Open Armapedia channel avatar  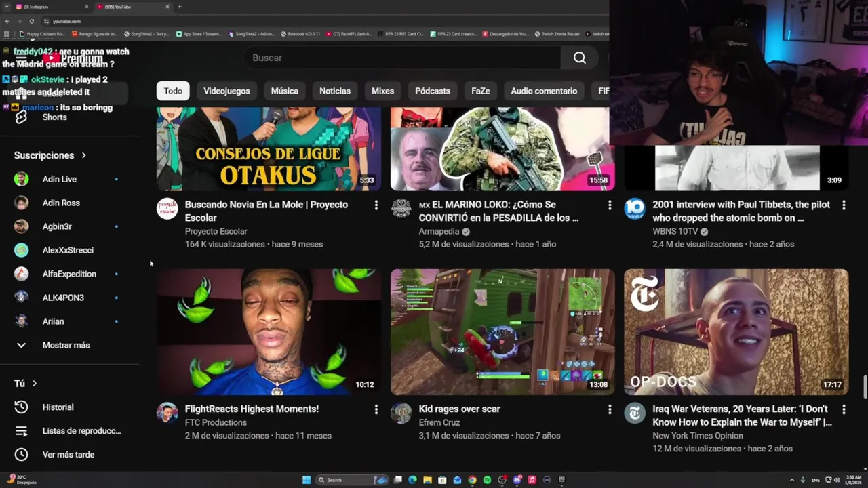401,208
